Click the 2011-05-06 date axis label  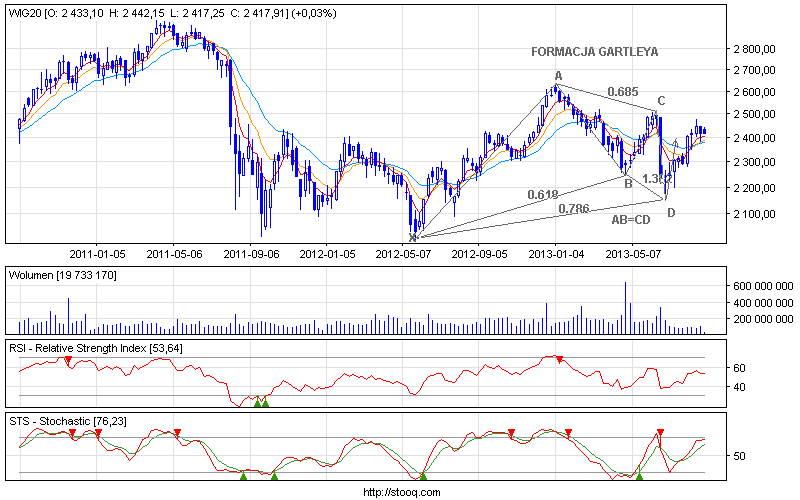click(x=173, y=254)
